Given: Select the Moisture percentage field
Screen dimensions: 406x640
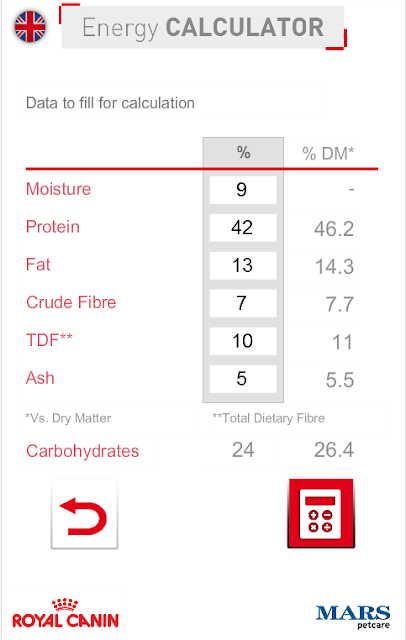Looking at the screenshot, I should point(243,190).
